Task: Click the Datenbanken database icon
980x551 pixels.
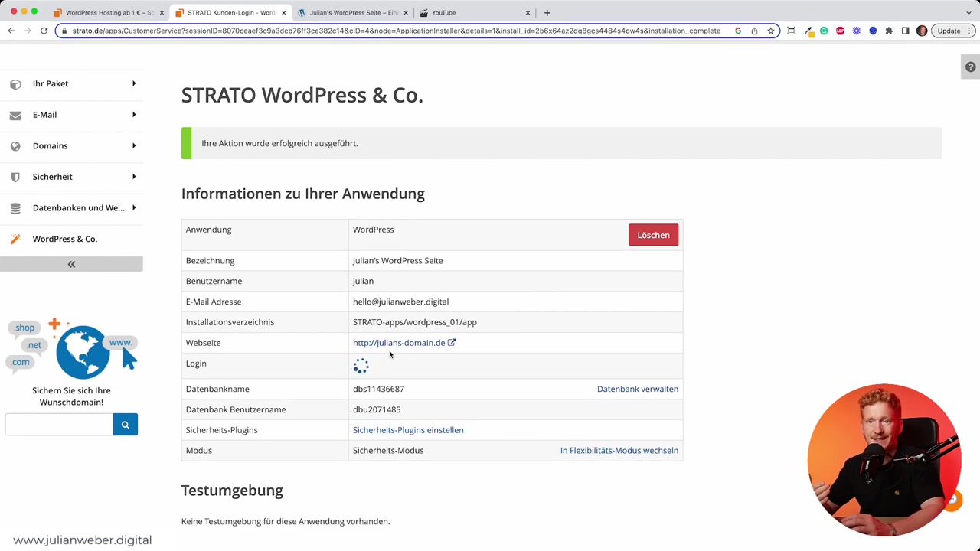Action: tap(15, 208)
